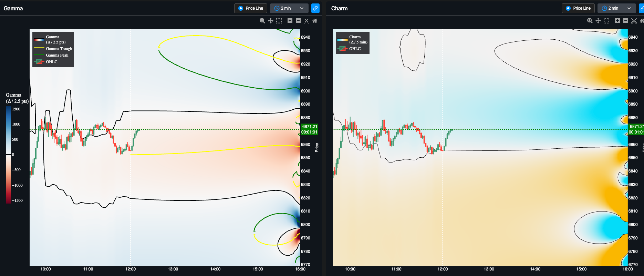Autoscale the Gamma chart axes
Viewport: 644px width, 276px height.
tap(307, 21)
